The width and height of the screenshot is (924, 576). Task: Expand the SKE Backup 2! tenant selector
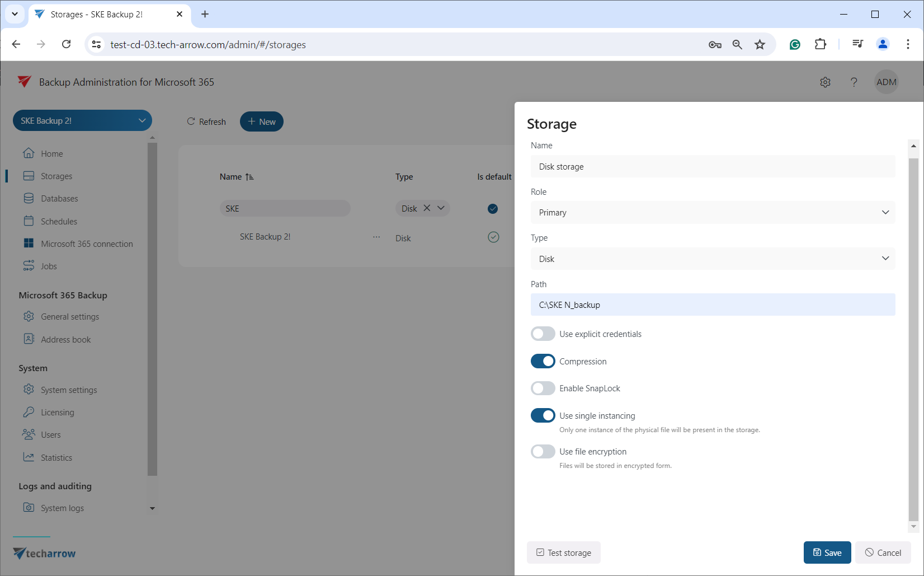tap(82, 121)
